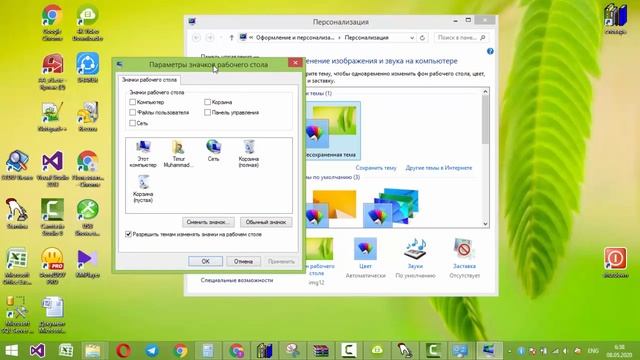
Task: Select the blue multi-image default theme thumbnail
Action: (x=391, y=208)
